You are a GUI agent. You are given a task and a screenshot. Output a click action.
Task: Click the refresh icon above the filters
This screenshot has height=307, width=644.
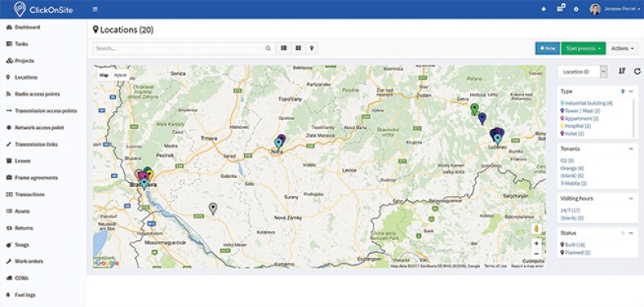[x=637, y=71]
